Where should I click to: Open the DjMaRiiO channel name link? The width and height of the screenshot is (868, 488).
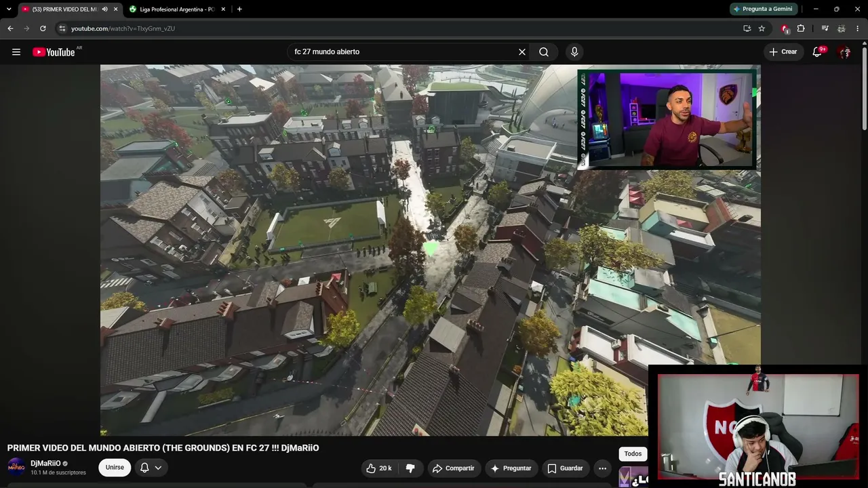(45, 464)
